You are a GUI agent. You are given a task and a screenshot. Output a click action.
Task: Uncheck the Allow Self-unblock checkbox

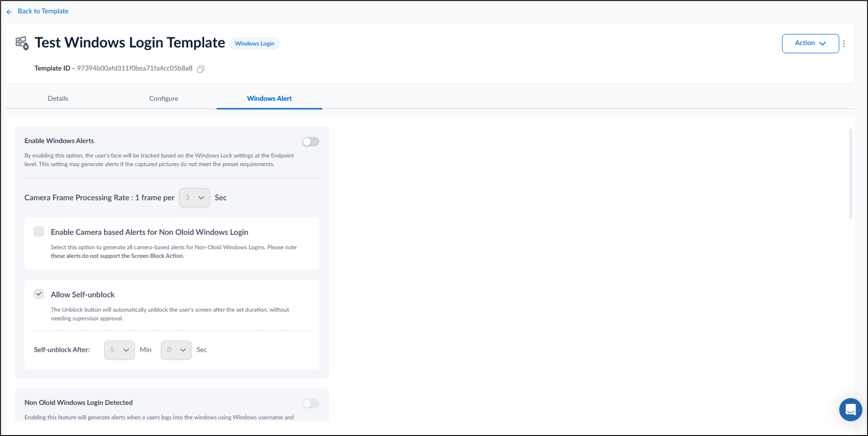coord(39,294)
